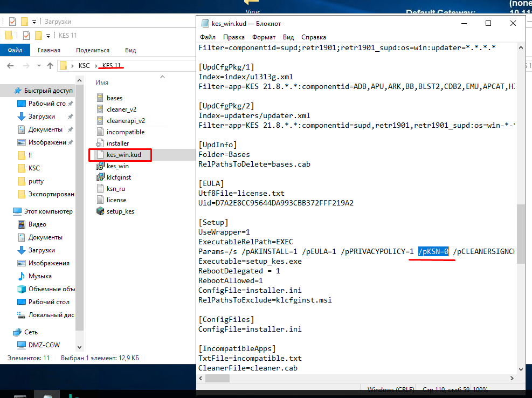Switch to the Explorer Вид ribbon tab

coord(130,50)
